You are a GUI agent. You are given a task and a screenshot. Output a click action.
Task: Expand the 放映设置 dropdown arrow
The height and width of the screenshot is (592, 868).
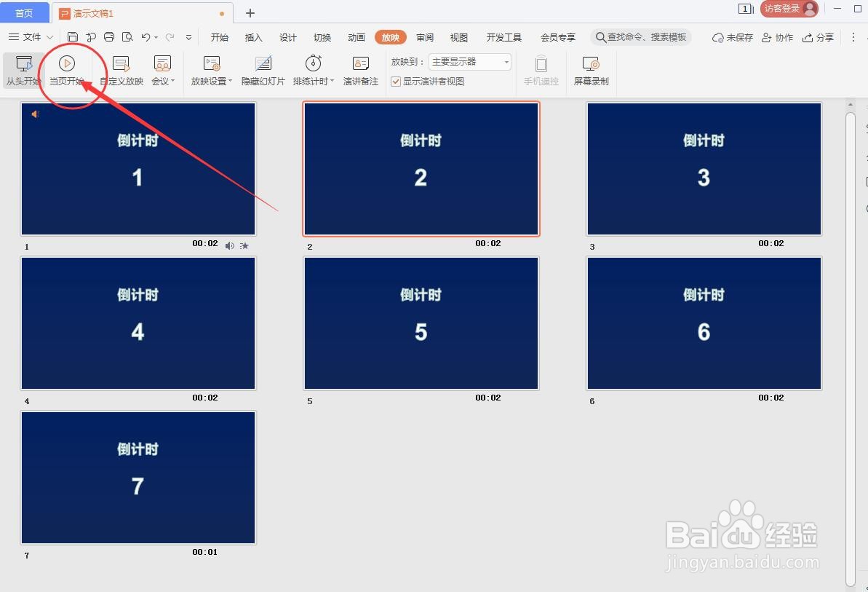pyautogui.click(x=231, y=81)
